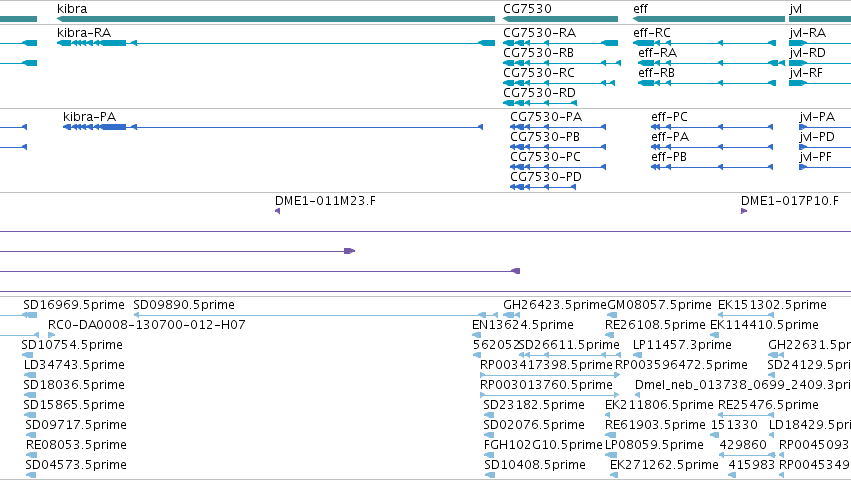The height and width of the screenshot is (480, 851).
Task: Click the CG7530-PA protein label
Action: pos(546,117)
